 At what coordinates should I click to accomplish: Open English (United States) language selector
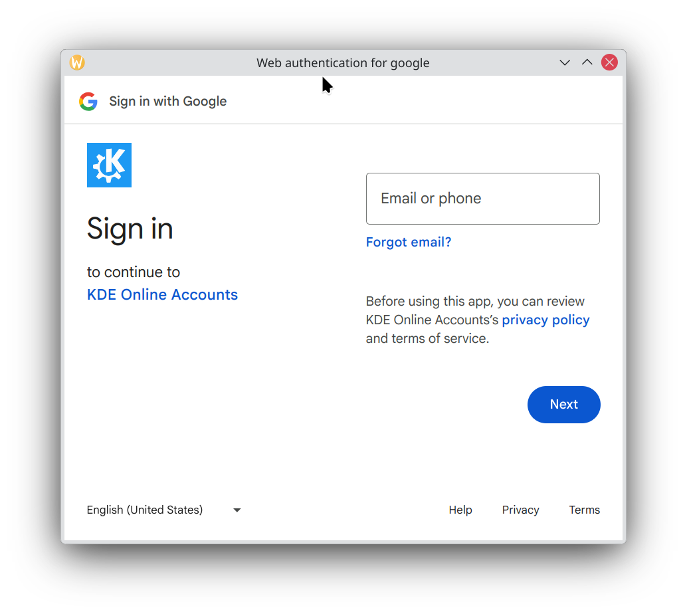tap(164, 510)
